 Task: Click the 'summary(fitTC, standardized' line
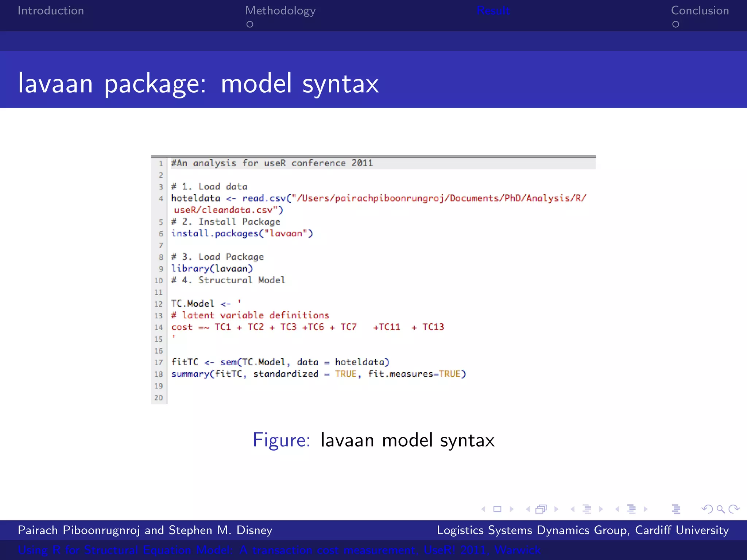[x=319, y=374]
